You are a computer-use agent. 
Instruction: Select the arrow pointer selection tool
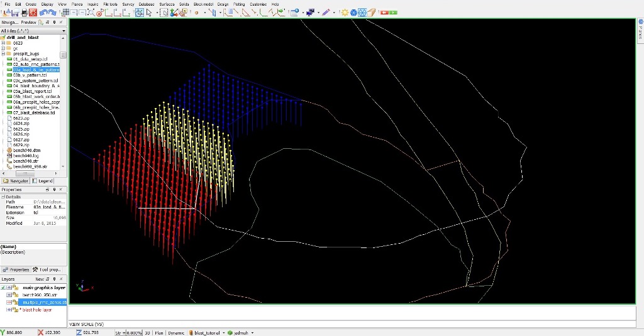(149, 13)
